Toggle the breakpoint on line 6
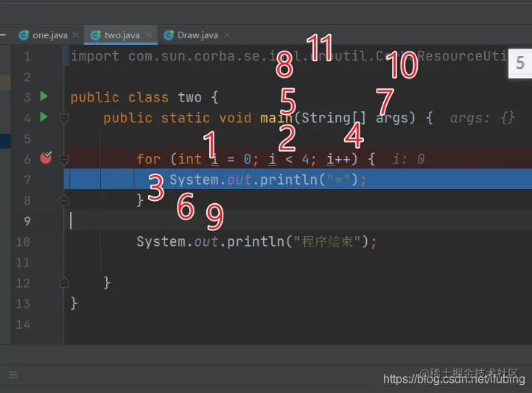Viewport: 532px width, 393px height. (x=46, y=157)
